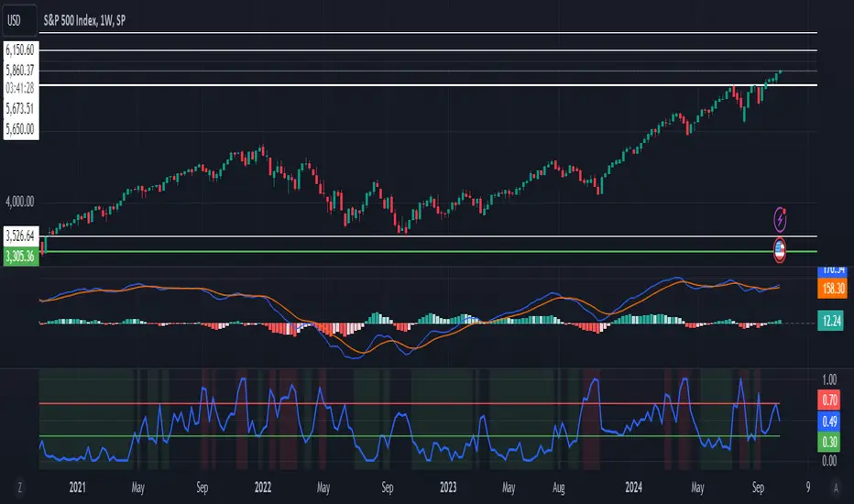Click the Aug time axis label
854x504 pixels.
click(x=558, y=488)
